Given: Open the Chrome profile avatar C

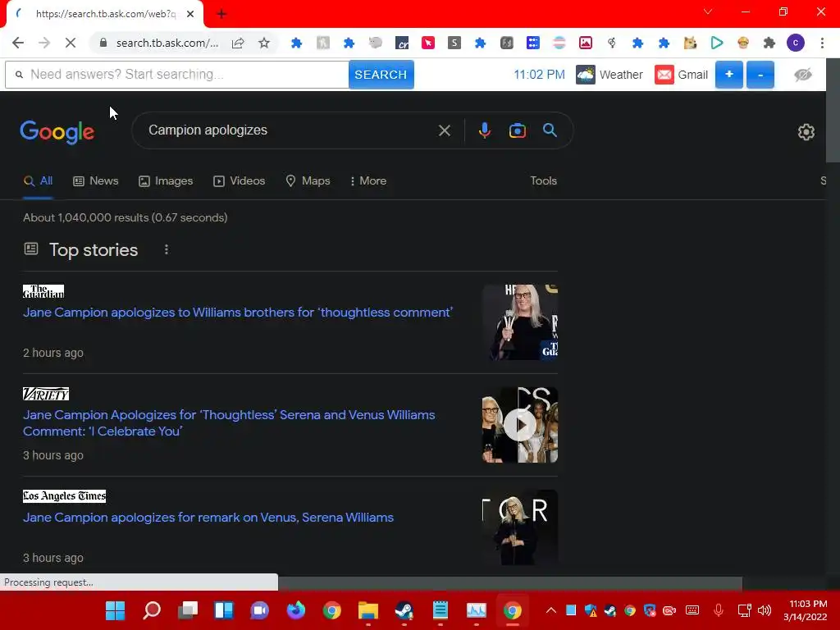Looking at the screenshot, I should click(796, 43).
